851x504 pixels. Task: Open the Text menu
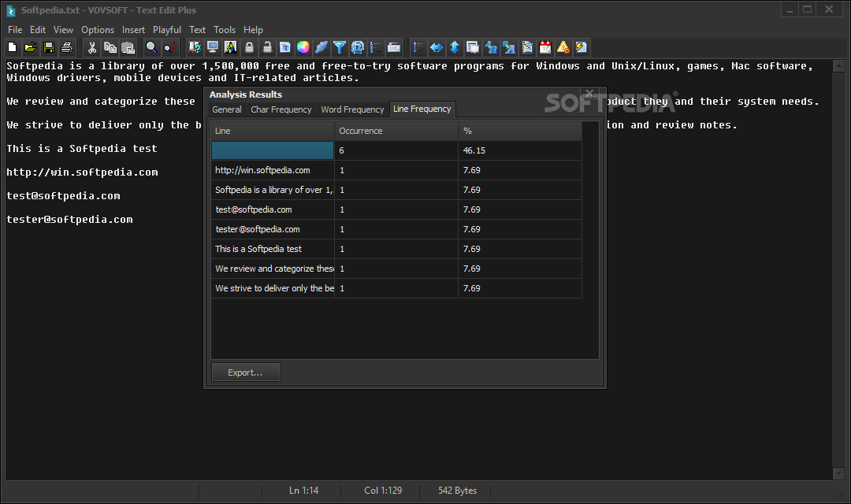197,30
